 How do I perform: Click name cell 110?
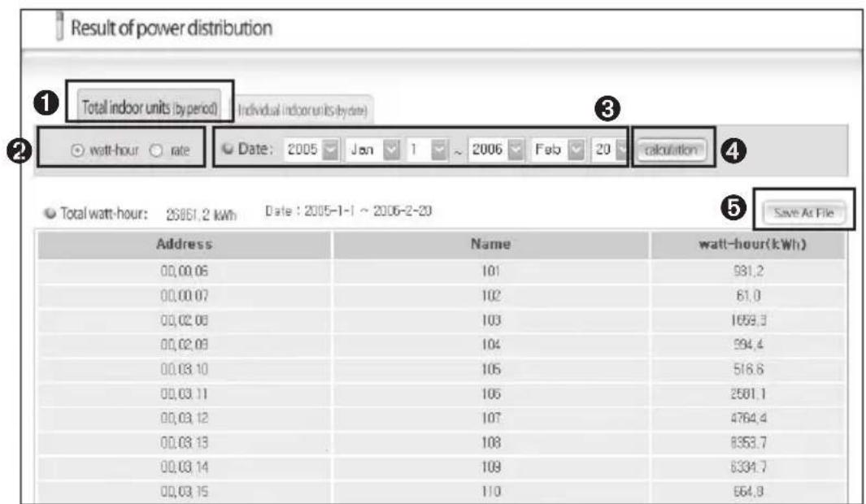(491, 491)
